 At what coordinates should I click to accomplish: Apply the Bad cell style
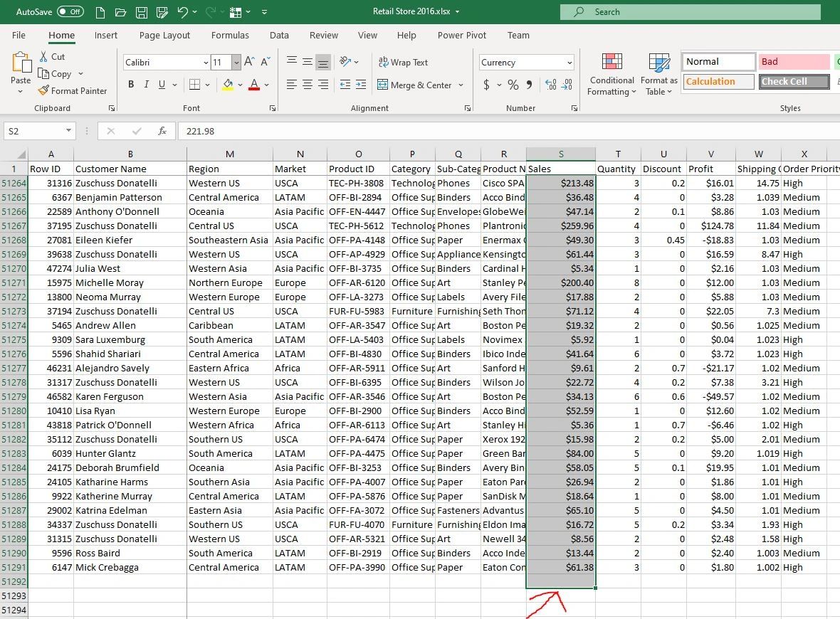(793, 62)
